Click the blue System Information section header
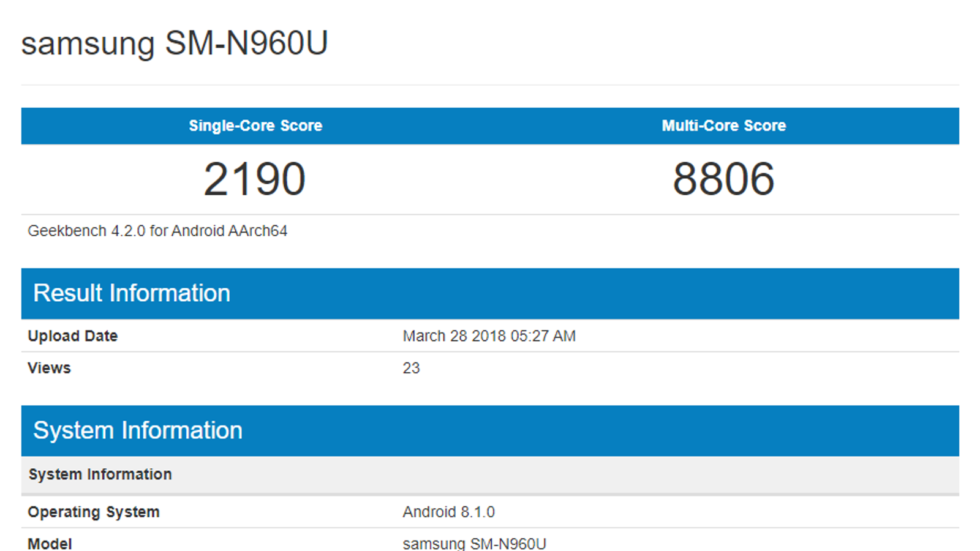Screen dimensions: 980x551 point(490,430)
